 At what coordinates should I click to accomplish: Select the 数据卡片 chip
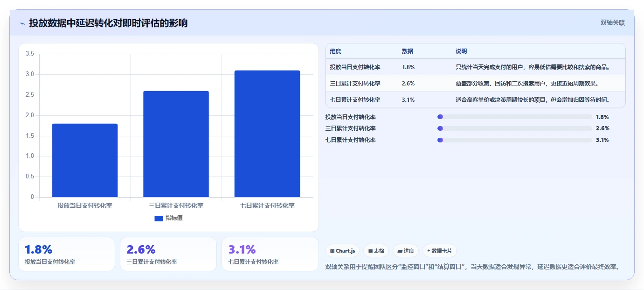click(440, 251)
